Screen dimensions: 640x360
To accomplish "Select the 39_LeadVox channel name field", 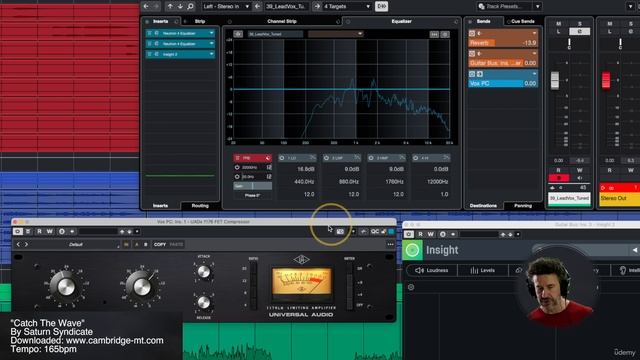I will click(x=286, y=7).
